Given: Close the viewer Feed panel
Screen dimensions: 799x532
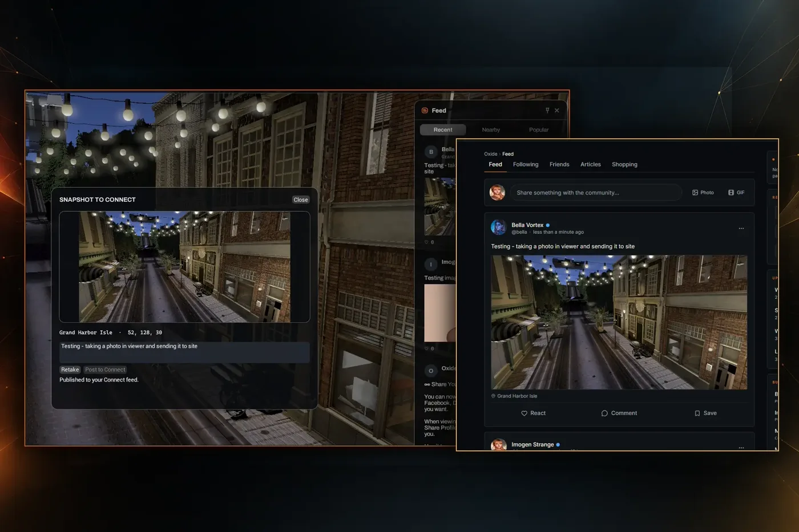Looking at the screenshot, I should coord(557,111).
